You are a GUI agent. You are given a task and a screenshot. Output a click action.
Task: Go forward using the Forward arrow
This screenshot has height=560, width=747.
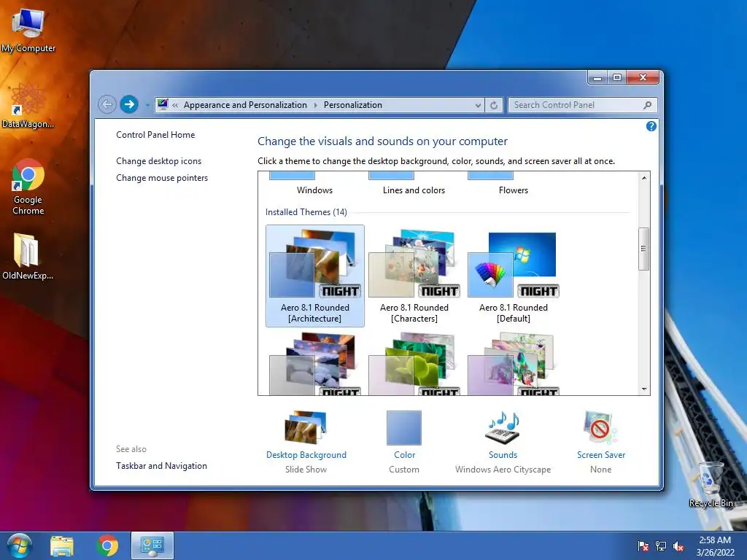click(128, 104)
